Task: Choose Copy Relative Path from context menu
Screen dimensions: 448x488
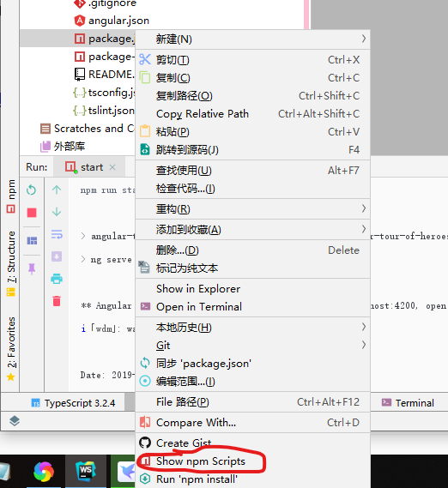Action: (x=252, y=114)
